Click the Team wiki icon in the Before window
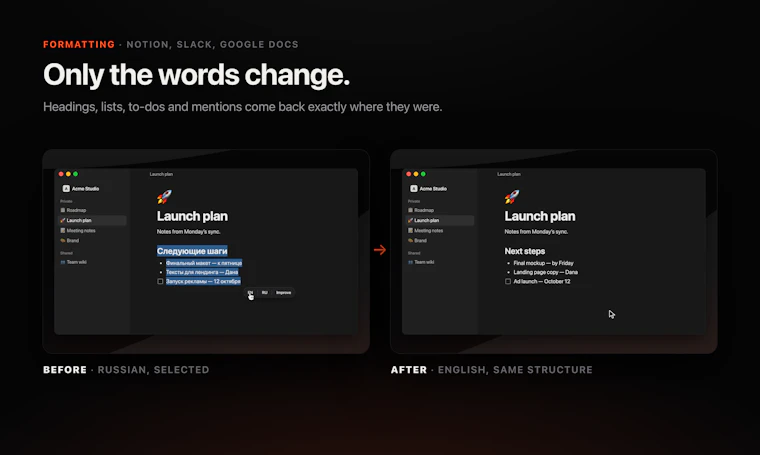760x455 pixels. click(63, 262)
